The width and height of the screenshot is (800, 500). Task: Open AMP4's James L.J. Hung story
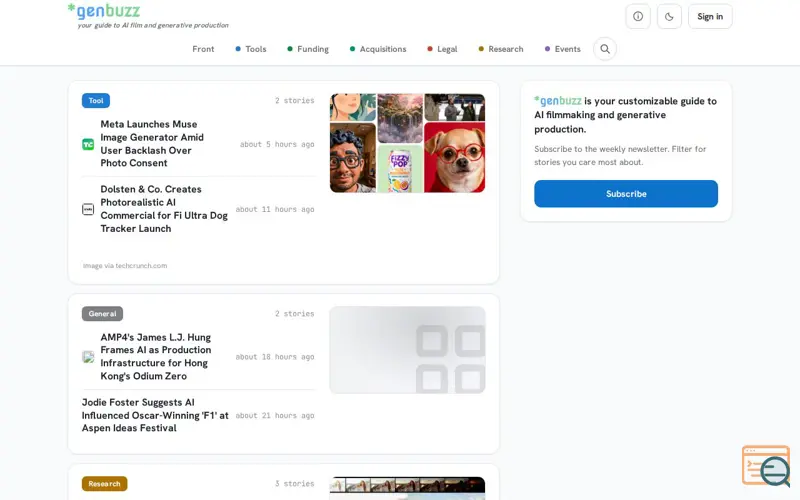click(156, 357)
